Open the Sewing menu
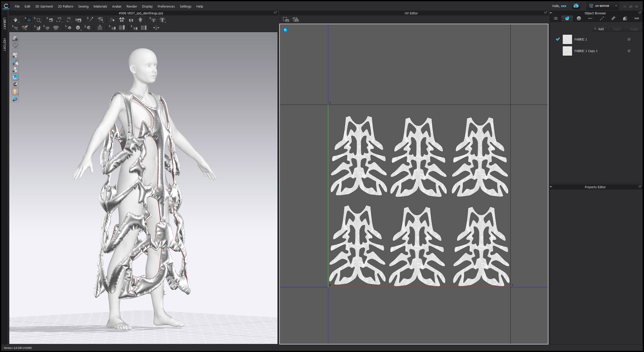Image resolution: width=644 pixels, height=352 pixels. (83, 6)
